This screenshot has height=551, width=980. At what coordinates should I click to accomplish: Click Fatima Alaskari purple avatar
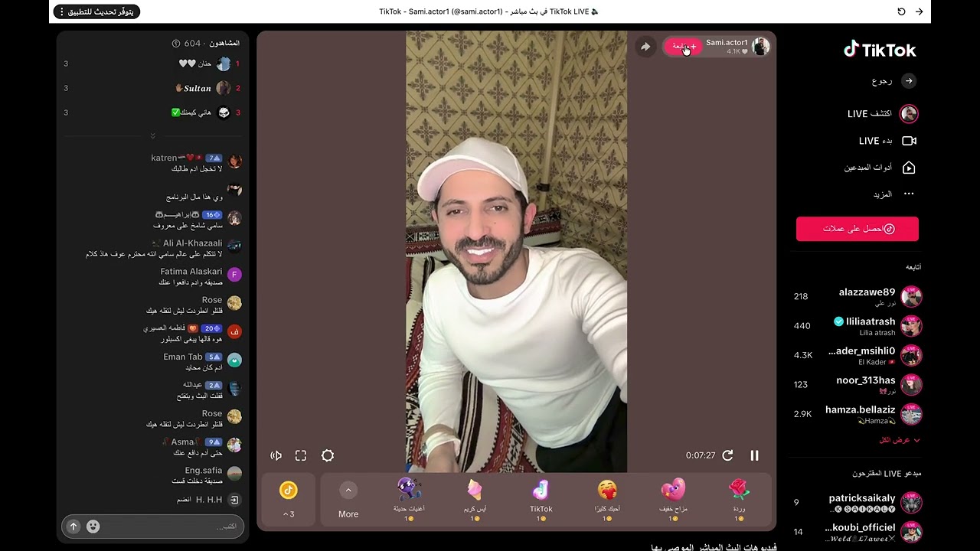click(234, 275)
